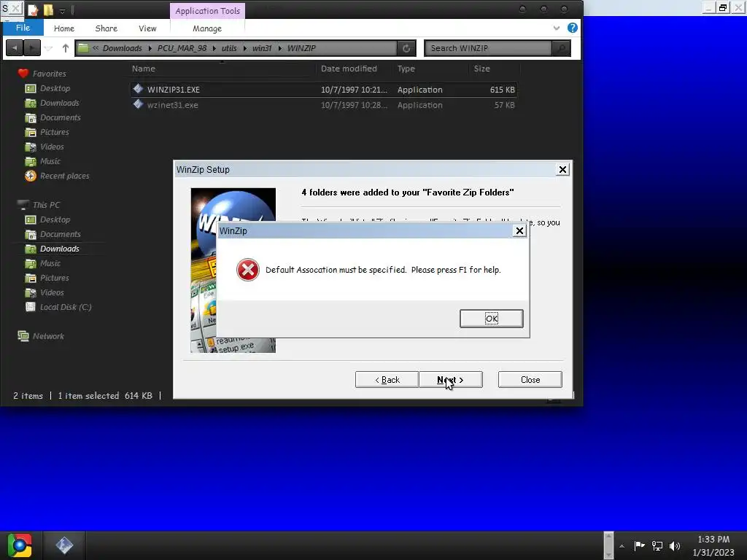Open Music under Favorites
747x560 pixels.
(50, 161)
